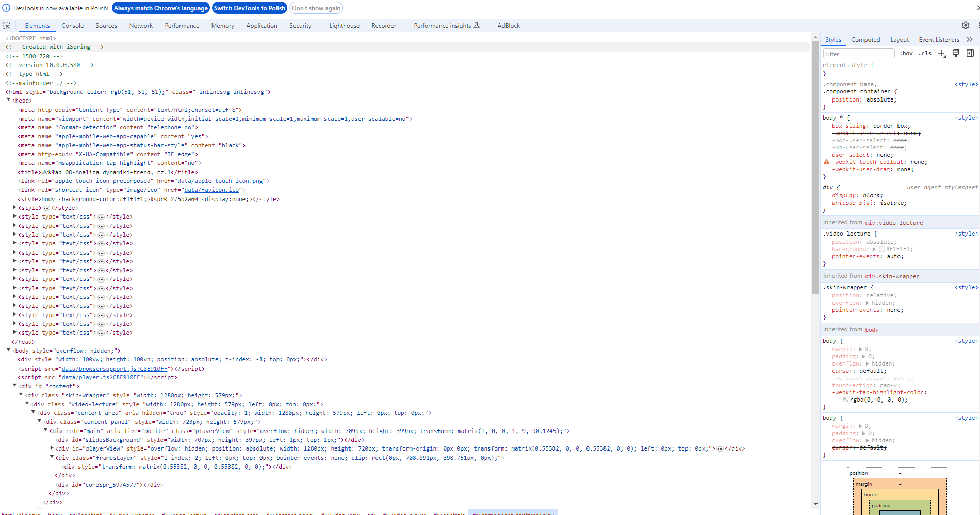980x515 pixels.
Task: Click Inherited from div.video-lecture selector
Action: (894, 223)
